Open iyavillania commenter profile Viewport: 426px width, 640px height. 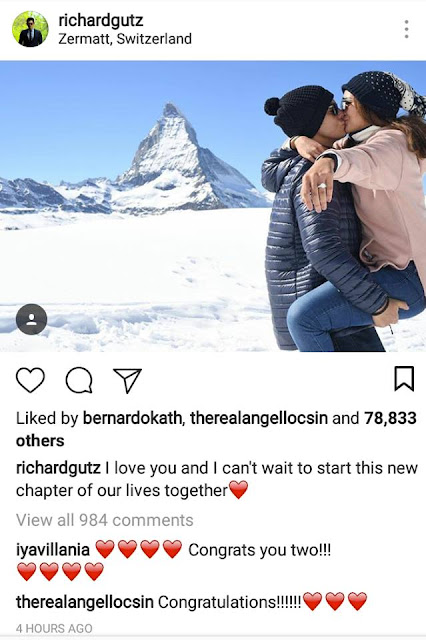pos(53,550)
